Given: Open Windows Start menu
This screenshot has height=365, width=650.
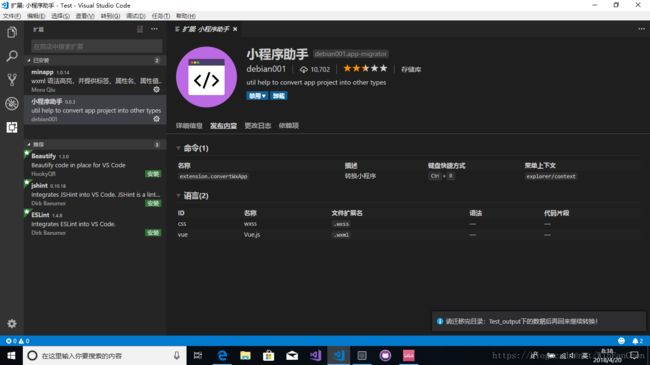Looking at the screenshot, I should point(12,355).
